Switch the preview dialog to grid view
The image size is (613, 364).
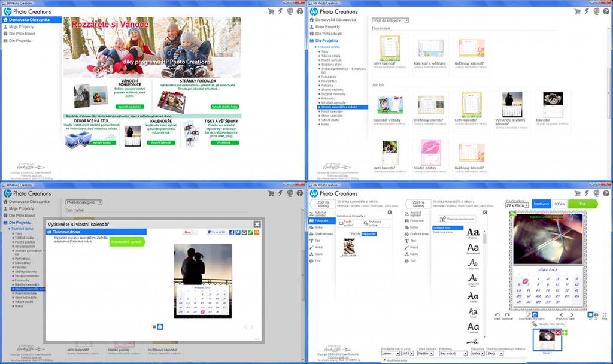point(154,327)
